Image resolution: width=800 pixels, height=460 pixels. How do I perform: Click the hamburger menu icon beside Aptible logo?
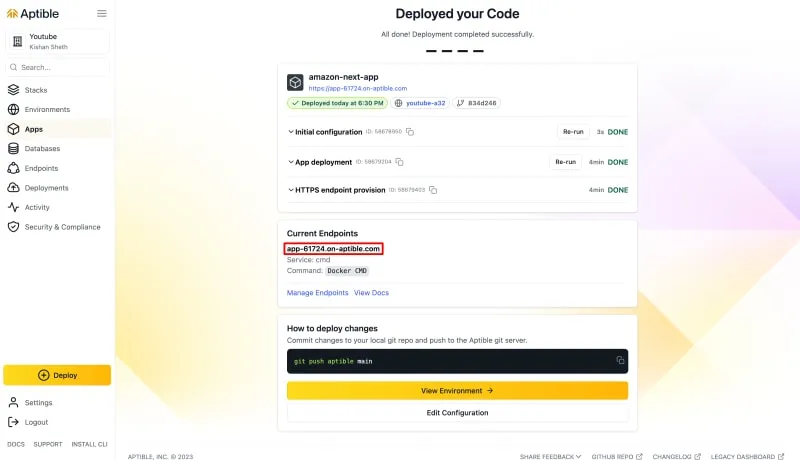(102, 14)
